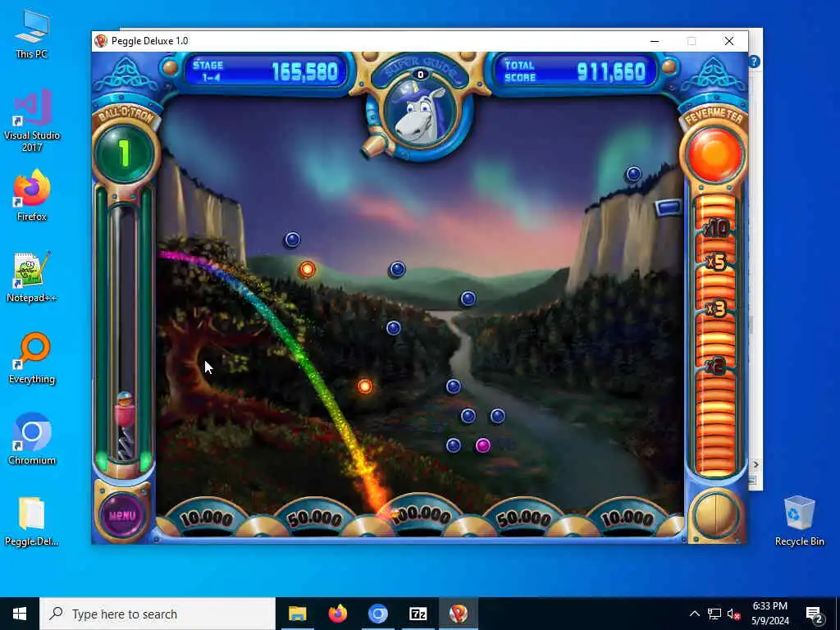The image size is (840, 630).
Task: Click the blue help question mark behind Peggle
Action: [x=755, y=62]
